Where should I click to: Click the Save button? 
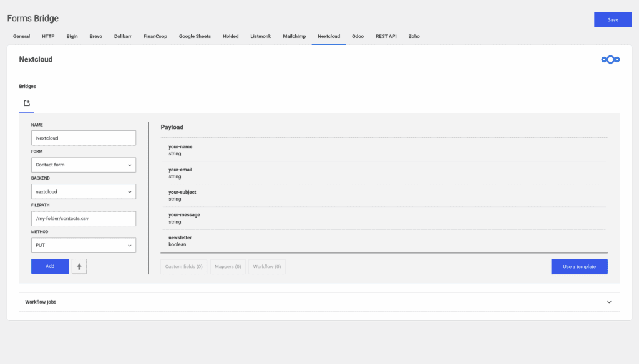(612, 19)
